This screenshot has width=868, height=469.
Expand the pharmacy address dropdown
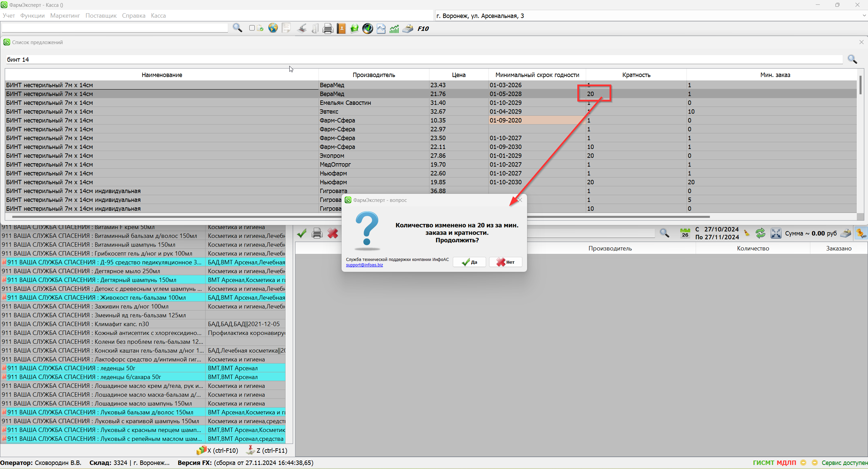(x=864, y=16)
